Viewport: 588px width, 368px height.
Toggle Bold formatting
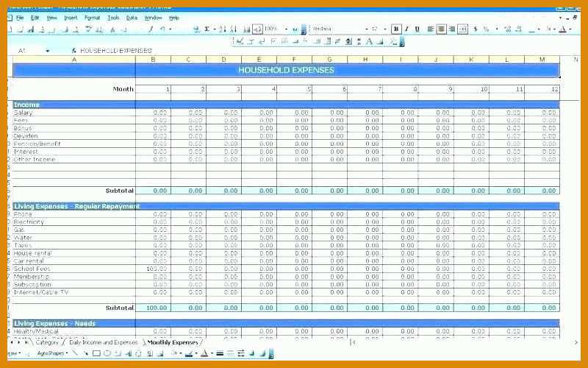click(396, 29)
